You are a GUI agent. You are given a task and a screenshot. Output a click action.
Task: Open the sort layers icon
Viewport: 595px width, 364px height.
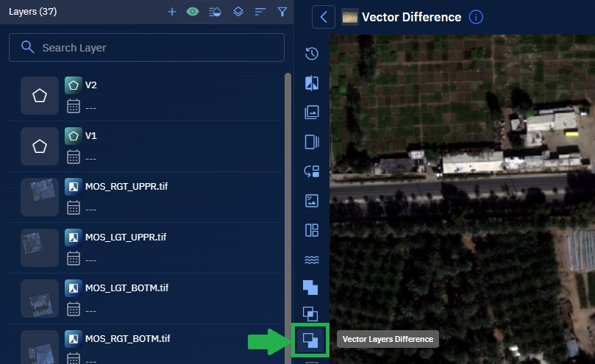pyautogui.click(x=260, y=12)
